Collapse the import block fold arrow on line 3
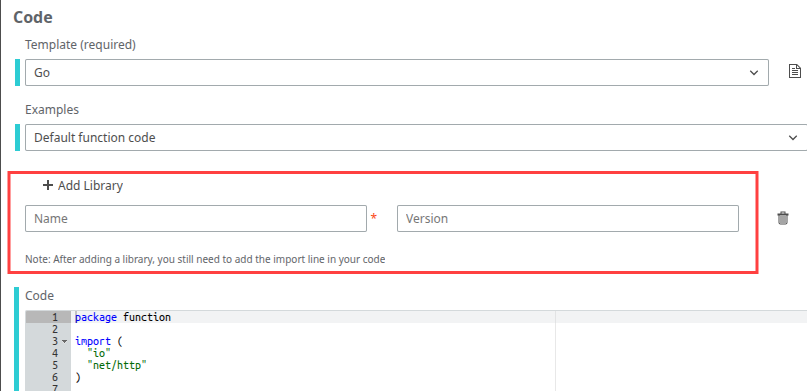This screenshot has height=391, width=807. [x=65, y=341]
